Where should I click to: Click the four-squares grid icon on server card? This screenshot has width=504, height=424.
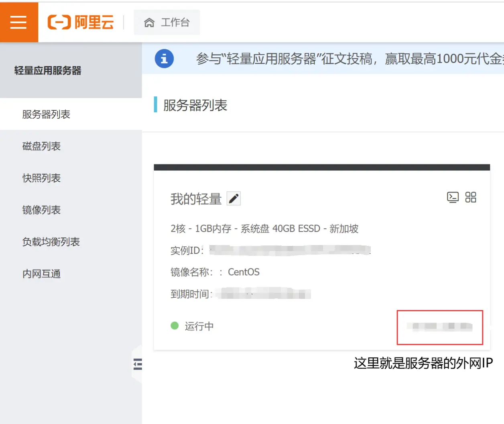tap(471, 197)
